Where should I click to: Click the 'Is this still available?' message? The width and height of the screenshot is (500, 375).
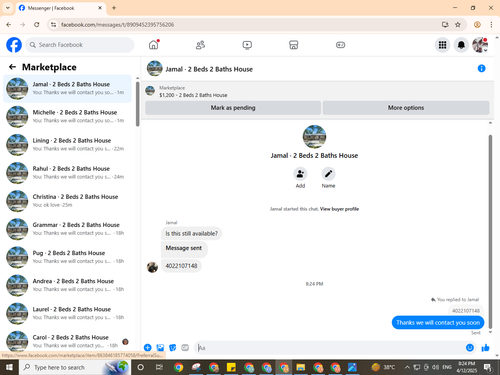191,233
